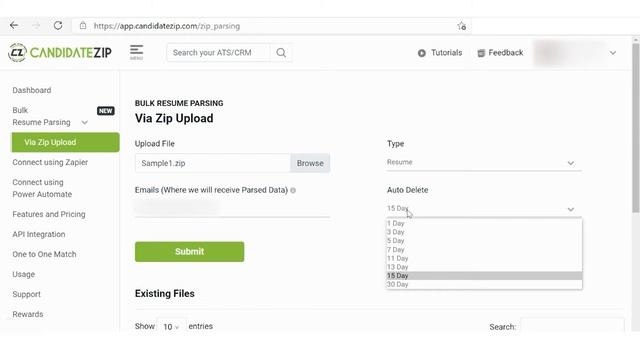Open Connect using Power Automate
The image size is (640, 360).
click(x=42, y=188)
